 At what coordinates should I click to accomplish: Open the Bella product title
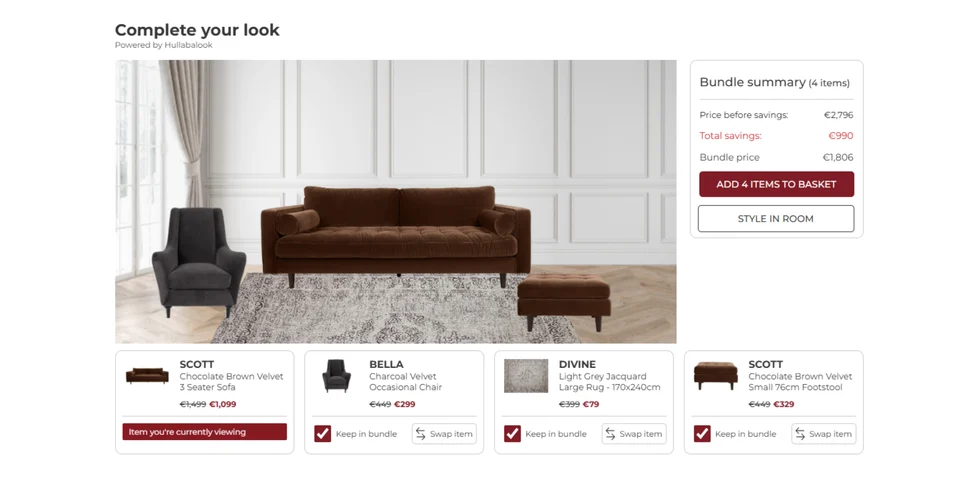pyautogui.click(x=386, y=365)
